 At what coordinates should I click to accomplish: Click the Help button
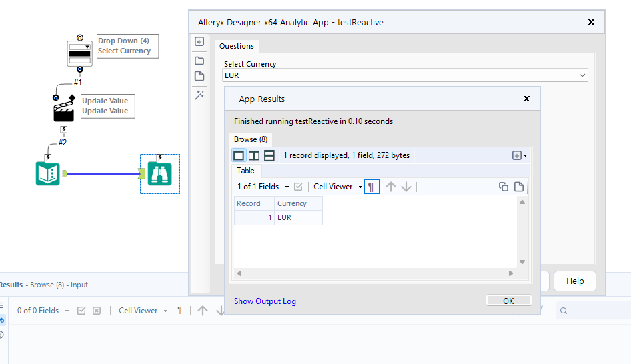point(575,281)
